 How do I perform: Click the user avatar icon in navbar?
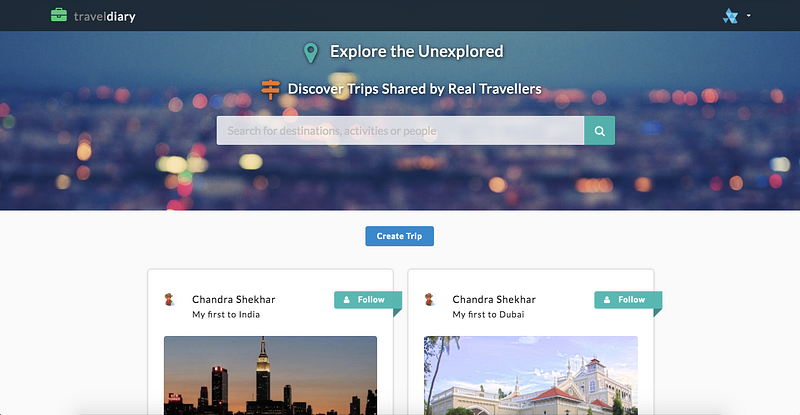(x=730, y=16)
